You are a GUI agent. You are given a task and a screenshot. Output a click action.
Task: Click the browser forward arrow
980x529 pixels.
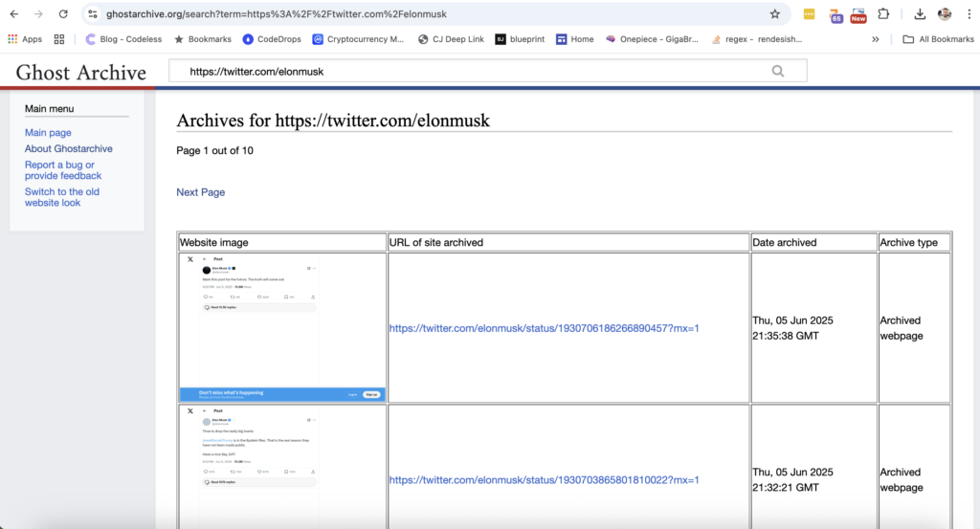coord(38,13)
